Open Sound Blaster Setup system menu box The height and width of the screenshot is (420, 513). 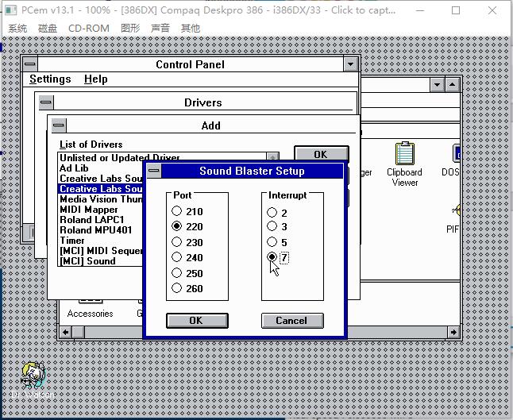pyautogui.click(x=154, y=171)
